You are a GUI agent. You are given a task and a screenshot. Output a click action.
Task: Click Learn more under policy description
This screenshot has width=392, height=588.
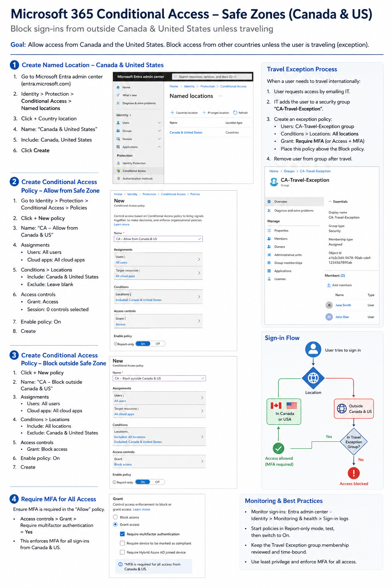point(121,225)
